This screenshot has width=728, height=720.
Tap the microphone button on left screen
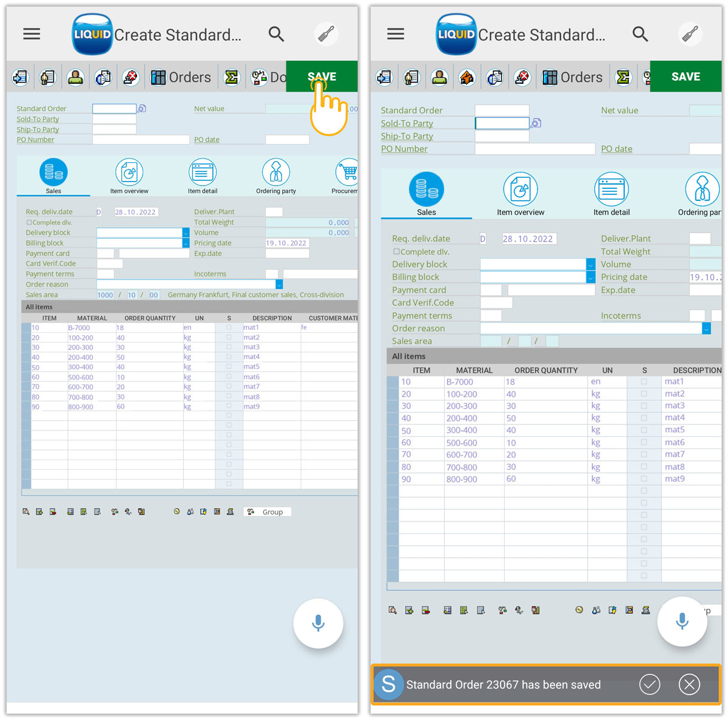pos(318,623)
